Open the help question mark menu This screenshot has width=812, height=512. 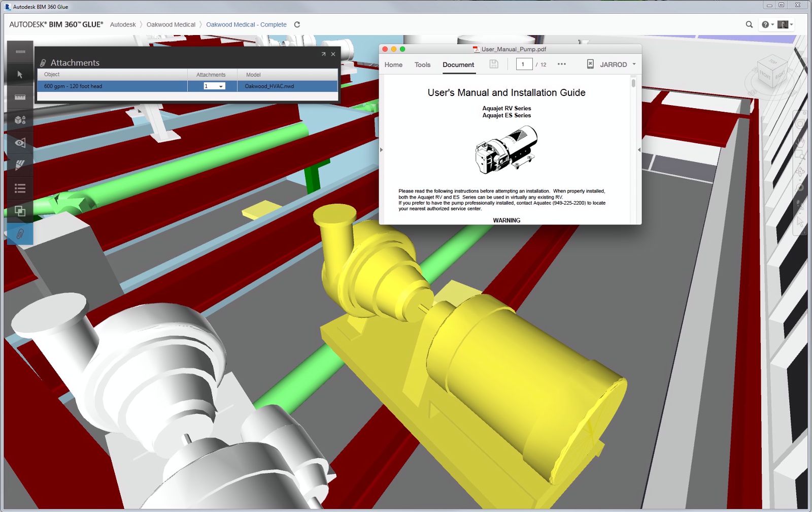point(767,24)
